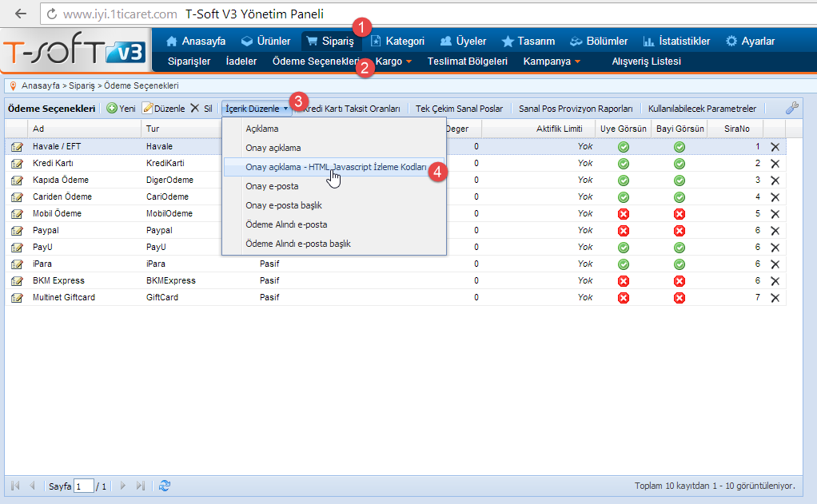Choose Onay açıklama - HTML Javascript İzleme Kodları
The width and height of the screenshot is (817, 504).
(x=334, y=167)
